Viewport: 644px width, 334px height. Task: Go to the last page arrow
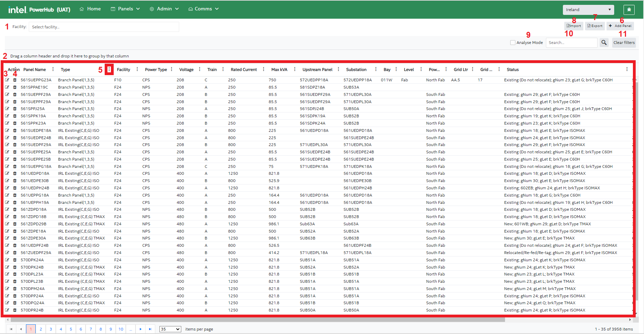(150, 329)
